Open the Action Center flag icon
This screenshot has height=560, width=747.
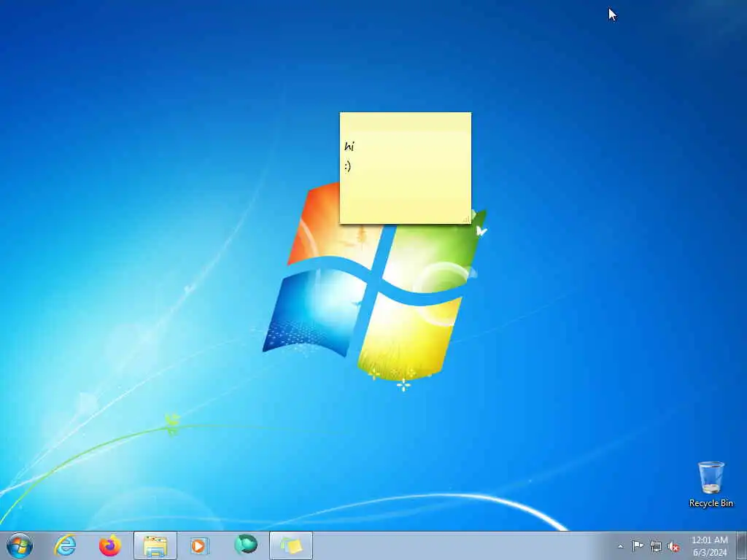pos(638,545)
